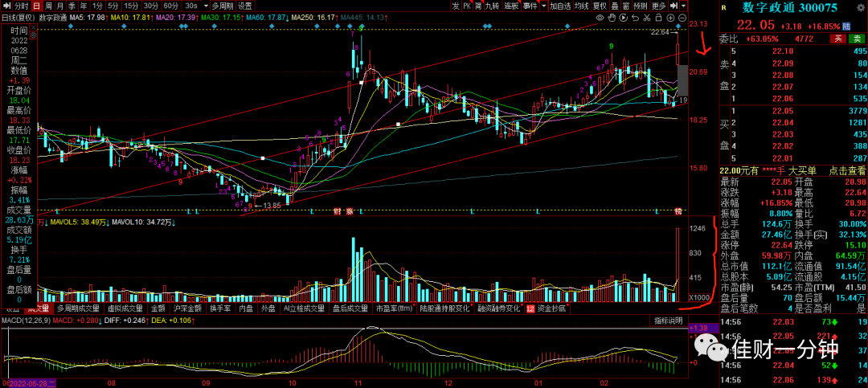The width and height of the screenshot is (868, 388).
Task: Switch to 15分 minute chart
Action: click(x=131, y=6)
